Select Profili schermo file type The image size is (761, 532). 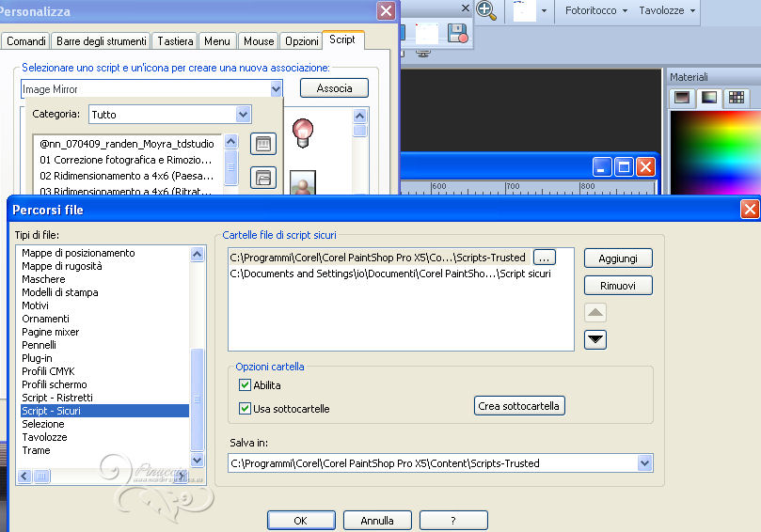[54, 384]
